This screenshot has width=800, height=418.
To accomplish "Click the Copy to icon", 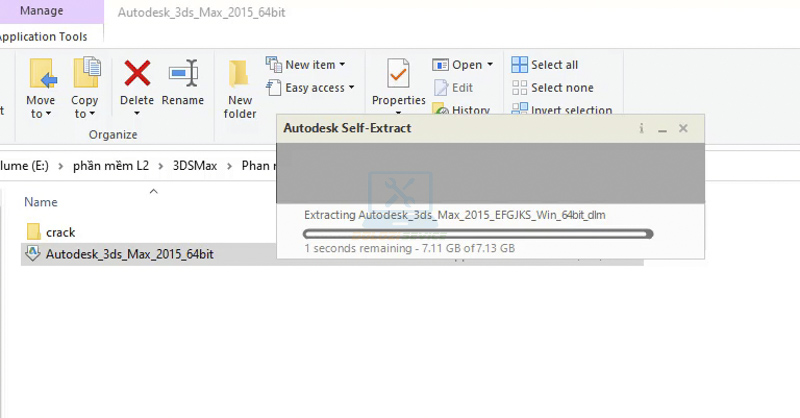I will [86, 74].
